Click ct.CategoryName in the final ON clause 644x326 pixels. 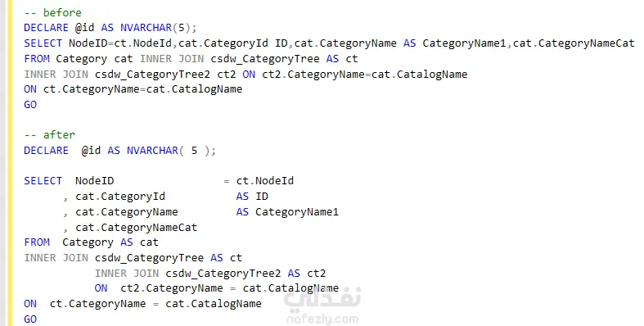[x=97, y=304]
